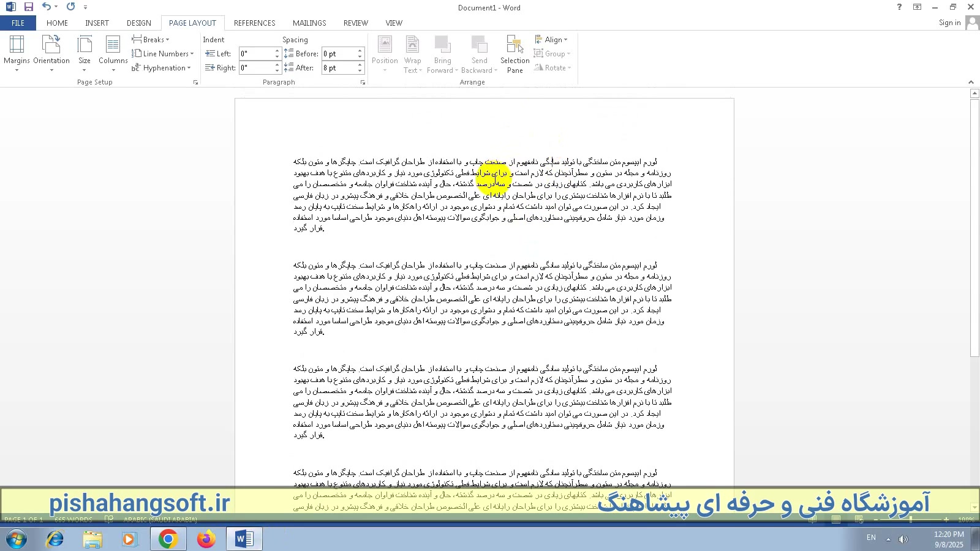
Task: Open the Windows Start menu
Action: [x=16, y=539]
